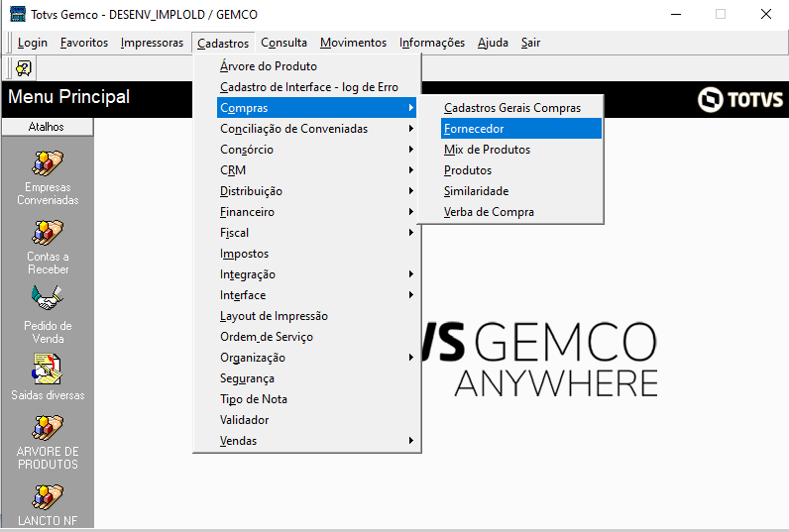Open the Movimentos menu
This screenshot has width=789, height=532.
353,43
